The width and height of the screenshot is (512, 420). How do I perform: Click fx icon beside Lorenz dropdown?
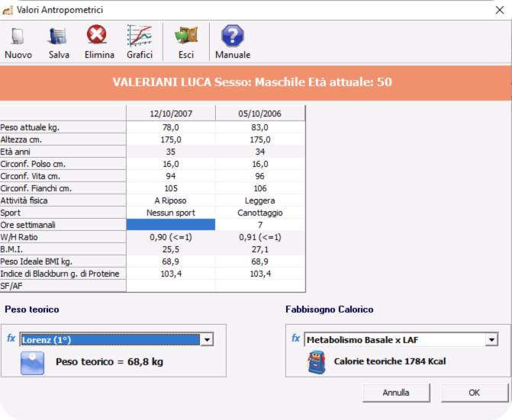tap(11, 338)
